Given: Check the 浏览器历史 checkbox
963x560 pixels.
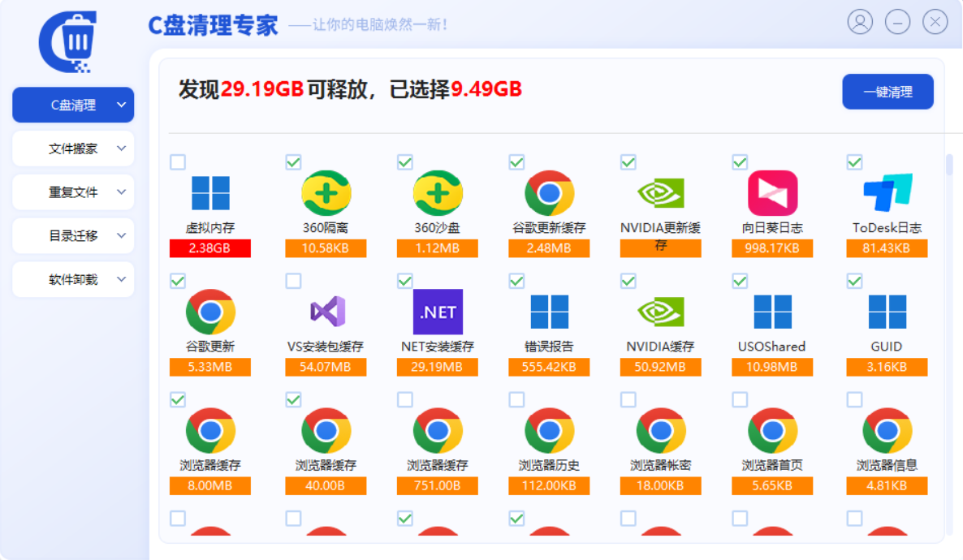Looking at the screenshot, I should (516, 400).
